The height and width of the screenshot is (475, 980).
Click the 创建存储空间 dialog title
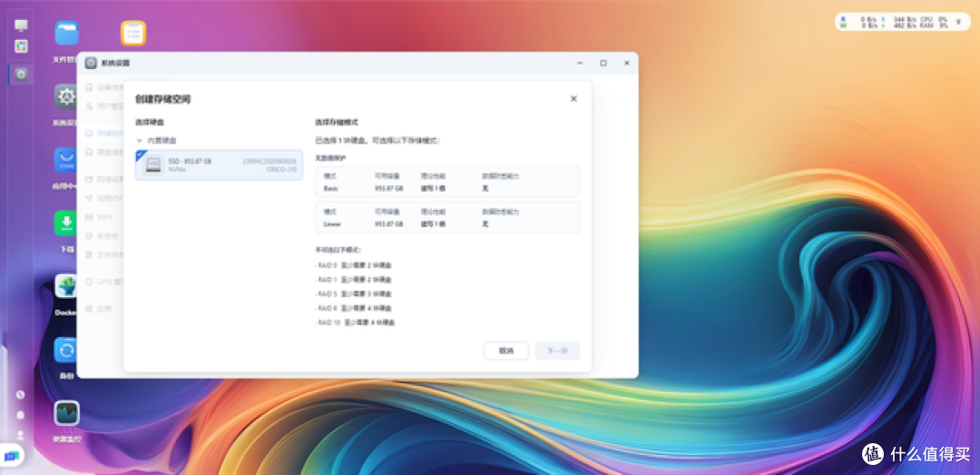click(163, 99)
